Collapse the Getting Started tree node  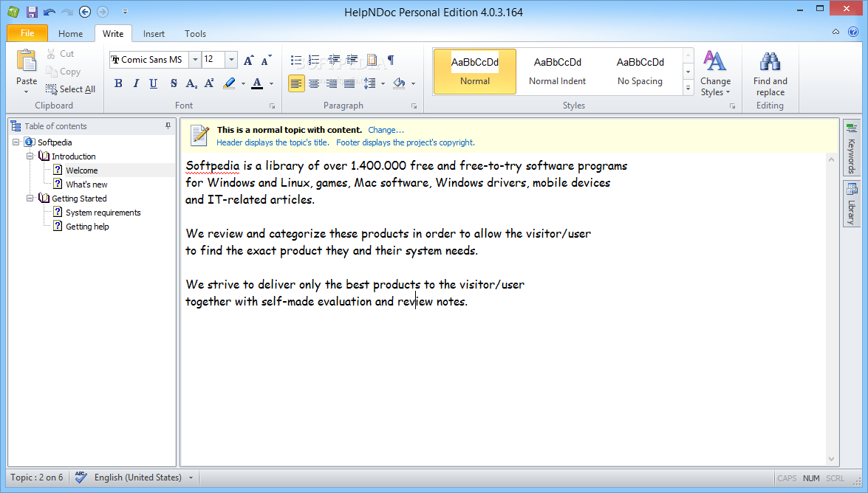click(x=30, y=198)
